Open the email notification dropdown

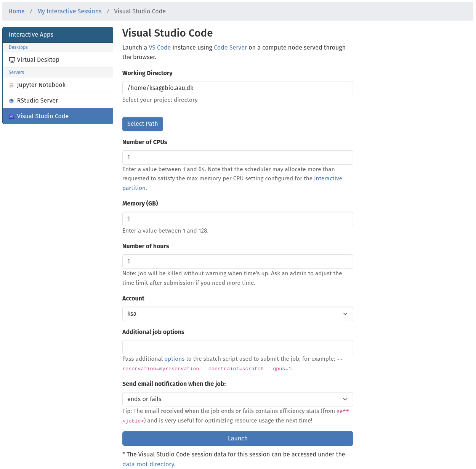238,399
